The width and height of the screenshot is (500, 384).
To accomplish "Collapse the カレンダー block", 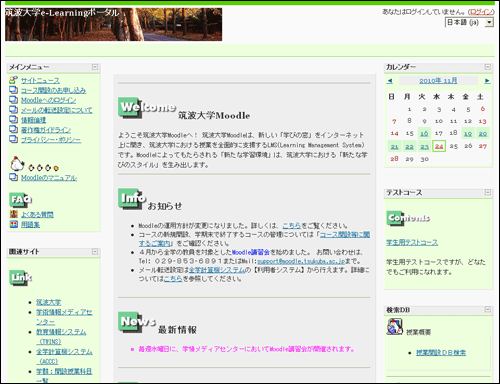I will click(x=488, y=67).
